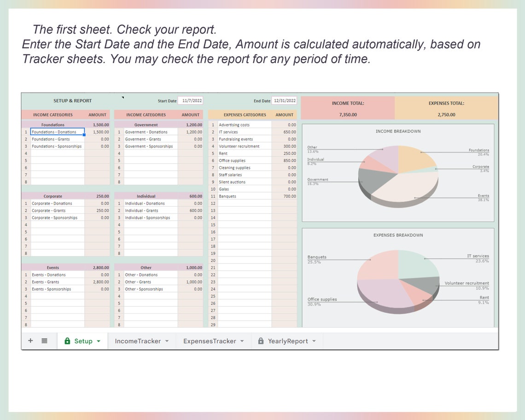
Task: Select the Goverment - Grants cell
Action: (151, 139)
